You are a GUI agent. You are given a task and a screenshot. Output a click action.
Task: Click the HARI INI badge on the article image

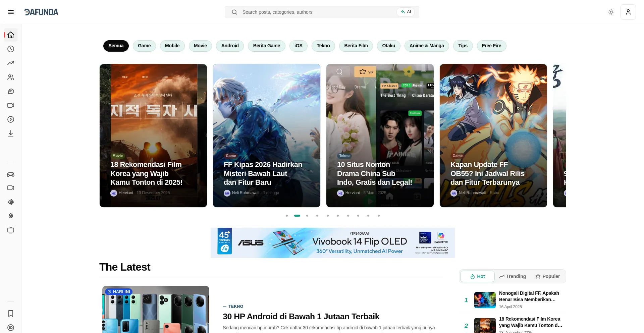tap(119, 292)
